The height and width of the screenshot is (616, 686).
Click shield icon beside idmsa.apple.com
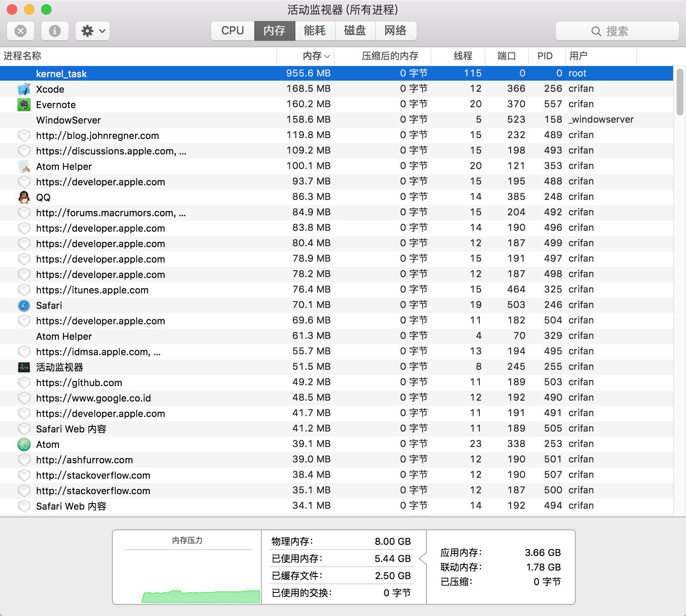(24, 352)
